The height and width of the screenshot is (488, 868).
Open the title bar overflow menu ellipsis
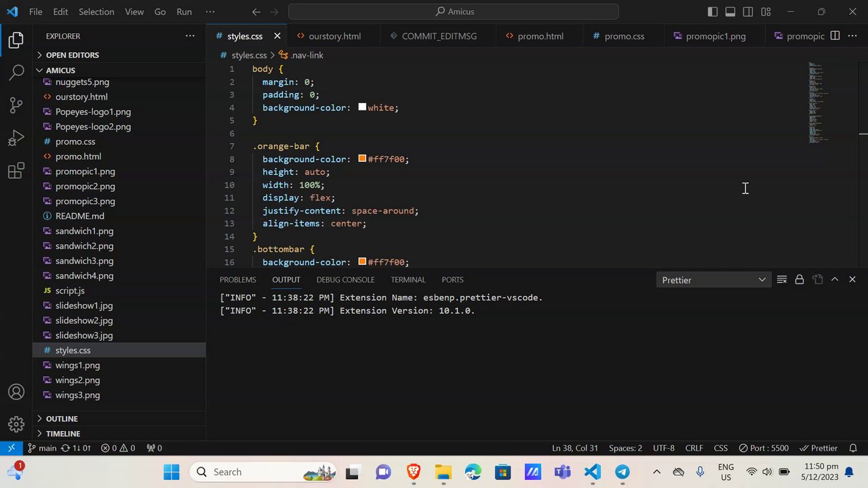click(x=210, y=12)
